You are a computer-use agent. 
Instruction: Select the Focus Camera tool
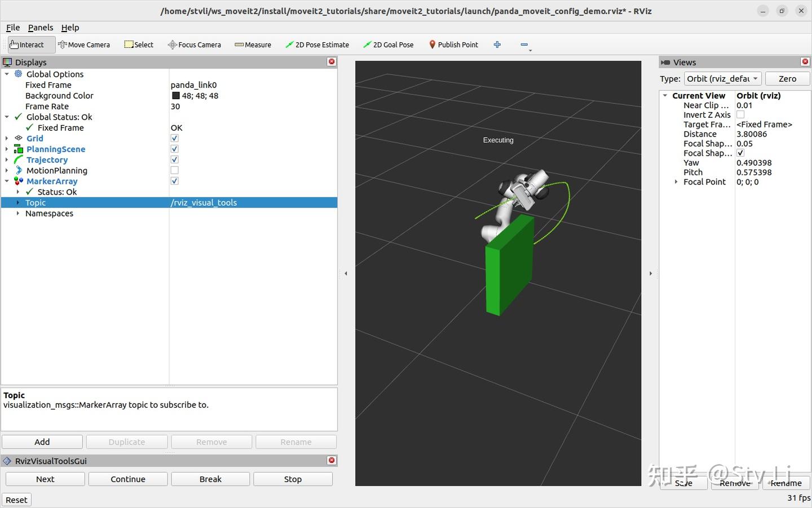click(194, 45)
